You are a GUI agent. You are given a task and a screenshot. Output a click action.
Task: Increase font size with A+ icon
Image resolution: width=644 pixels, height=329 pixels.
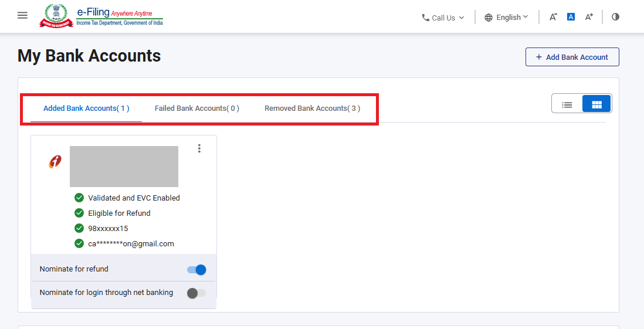(x=589, y=17)
